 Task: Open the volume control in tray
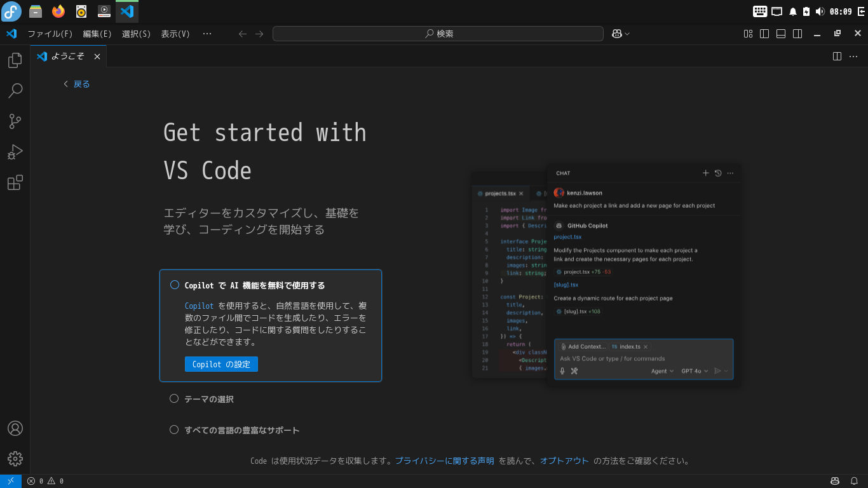(820, 11)
